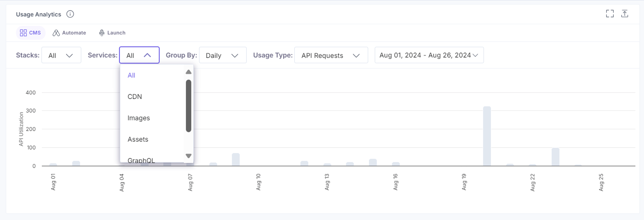Click the Aug 01 axis label
The width and height of the screenshot is (644, 220).
coord(53,182)
